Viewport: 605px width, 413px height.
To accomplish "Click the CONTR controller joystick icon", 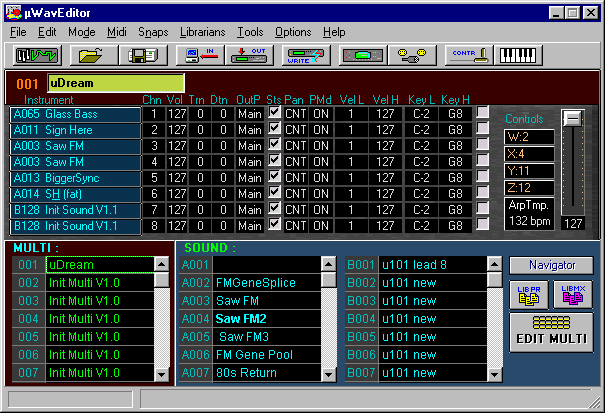I will point(466,55).
